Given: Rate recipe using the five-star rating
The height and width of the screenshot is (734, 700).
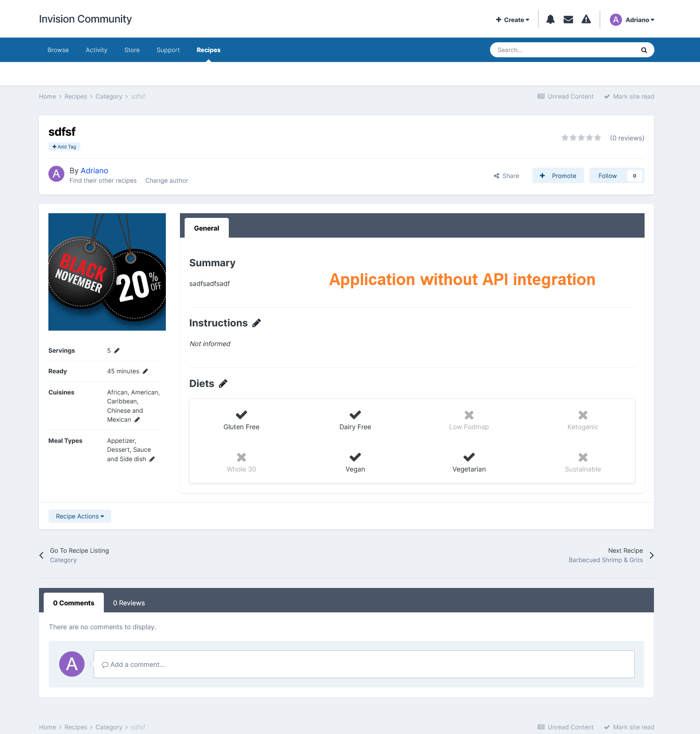Looking at the screenshot, I should [x=581, y=138].
